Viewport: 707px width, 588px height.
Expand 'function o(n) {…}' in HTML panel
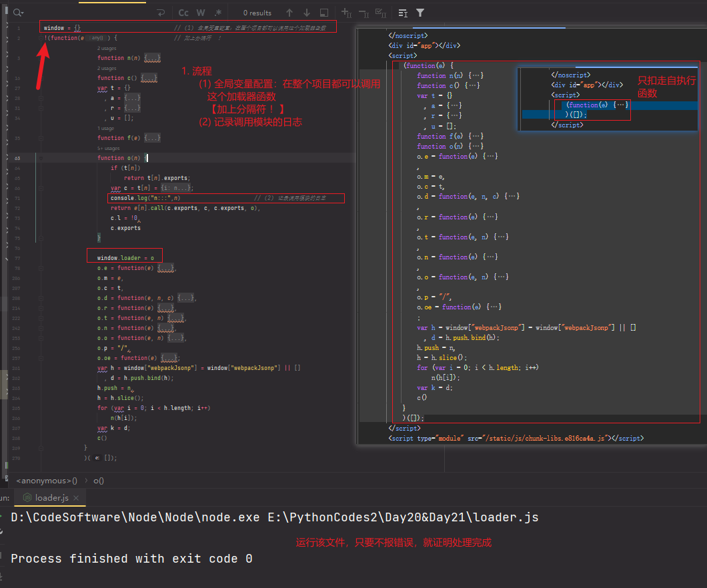450,147
